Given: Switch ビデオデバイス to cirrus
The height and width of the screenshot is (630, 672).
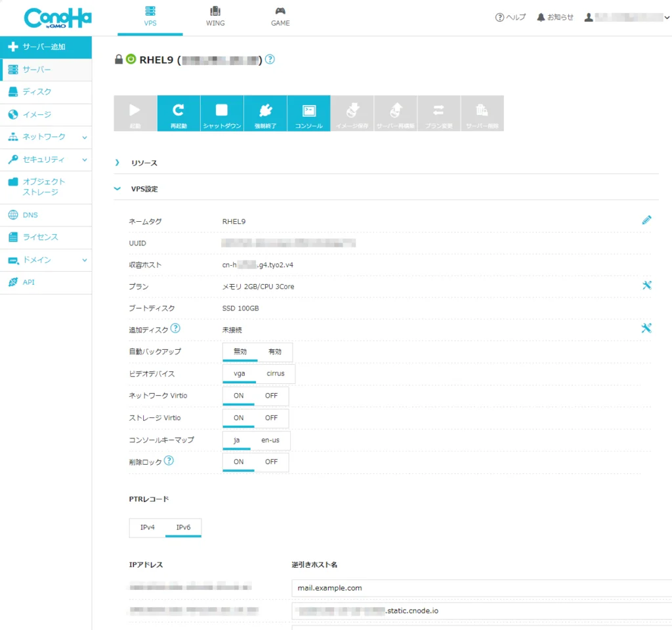Looking at the screenshot, I should pyautogui.click(x=276, y=373).
